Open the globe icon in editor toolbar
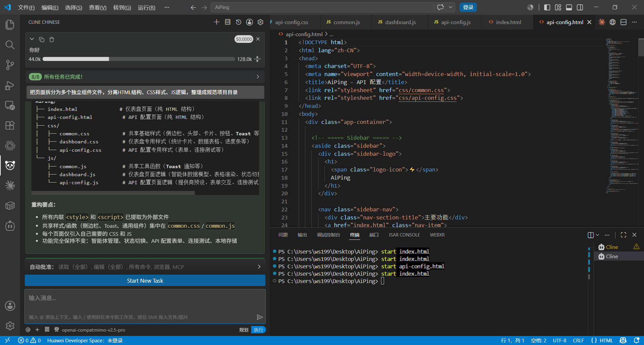 [x=612, y=22]
